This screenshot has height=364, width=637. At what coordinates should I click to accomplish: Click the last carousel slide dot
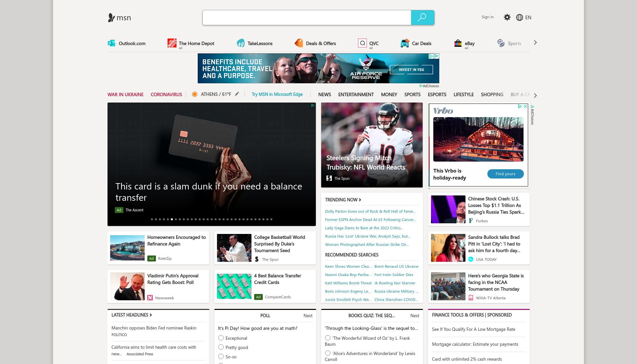[x=271, y=219]
